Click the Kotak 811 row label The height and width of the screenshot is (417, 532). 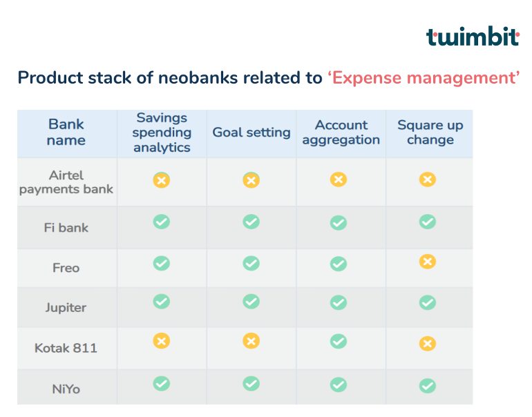click(x=66, y=348)
